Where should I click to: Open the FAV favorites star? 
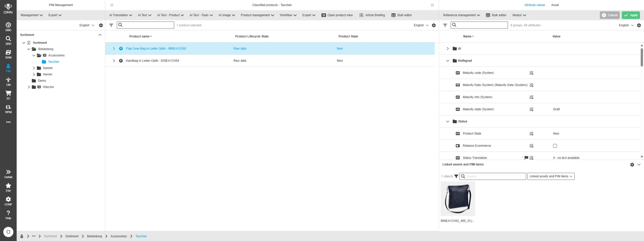tap(8, 187)
